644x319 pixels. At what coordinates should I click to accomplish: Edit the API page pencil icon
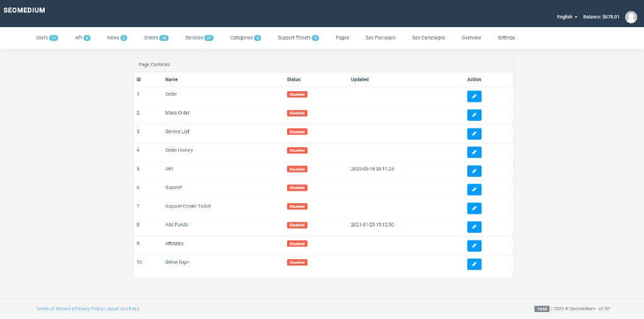[474, 171]
